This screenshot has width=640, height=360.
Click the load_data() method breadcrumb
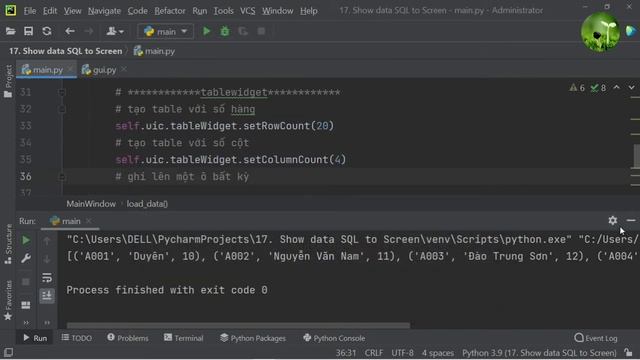147,204
